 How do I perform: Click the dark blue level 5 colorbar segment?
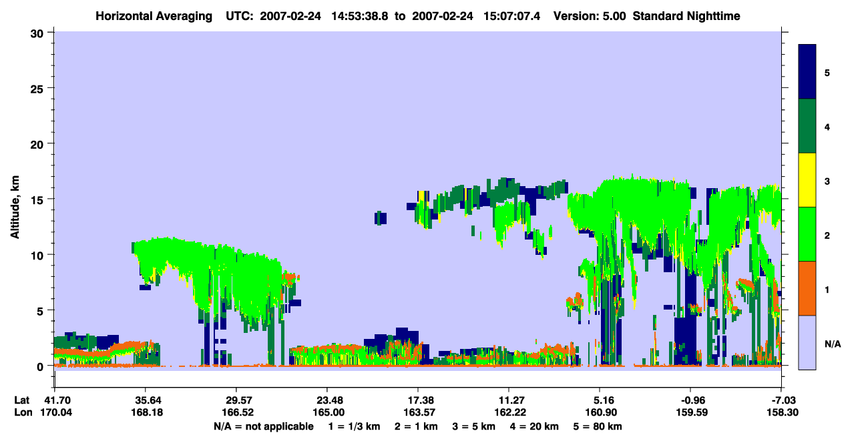click(x=807, y=72)
